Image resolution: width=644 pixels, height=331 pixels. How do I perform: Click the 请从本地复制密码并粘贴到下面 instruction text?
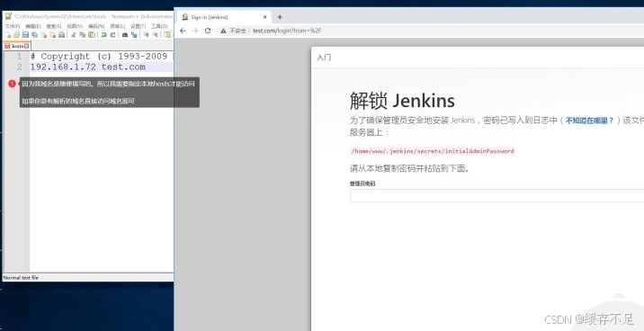409,168
